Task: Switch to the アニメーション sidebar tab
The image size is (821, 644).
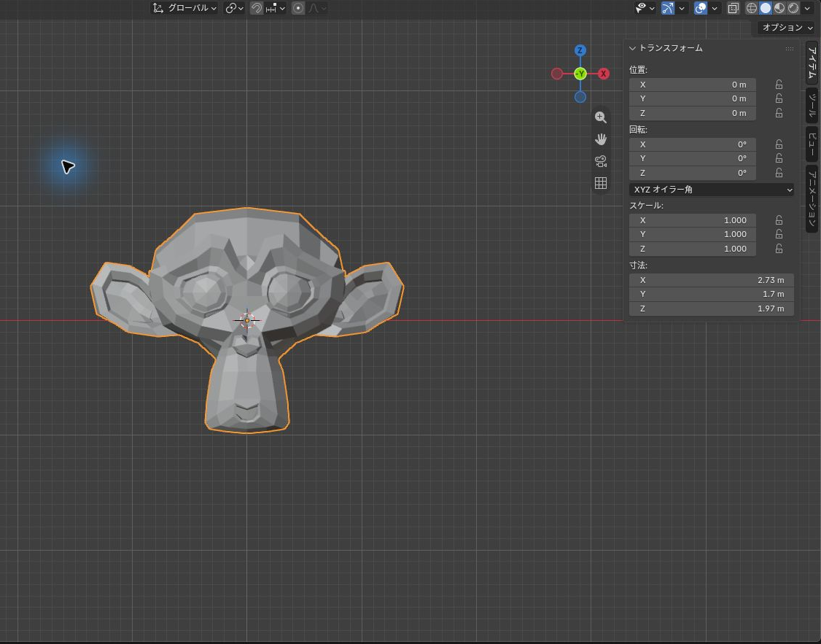Action: 812,199
